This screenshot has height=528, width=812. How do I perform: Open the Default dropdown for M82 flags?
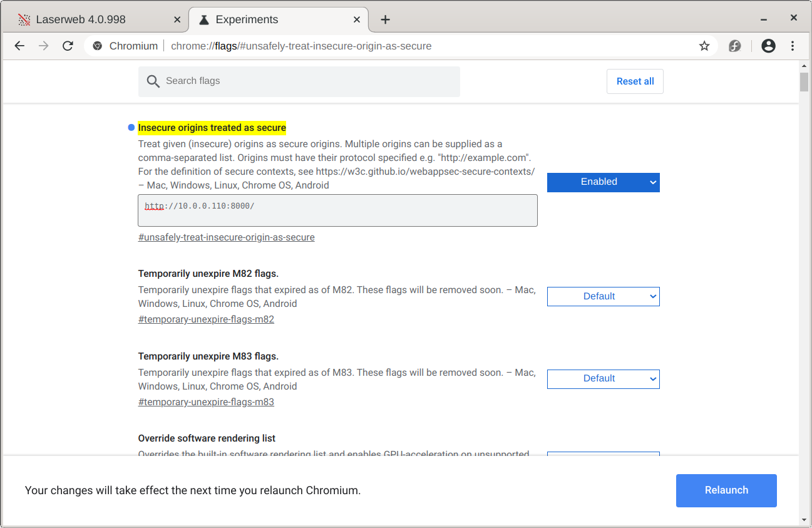[603, 296]
